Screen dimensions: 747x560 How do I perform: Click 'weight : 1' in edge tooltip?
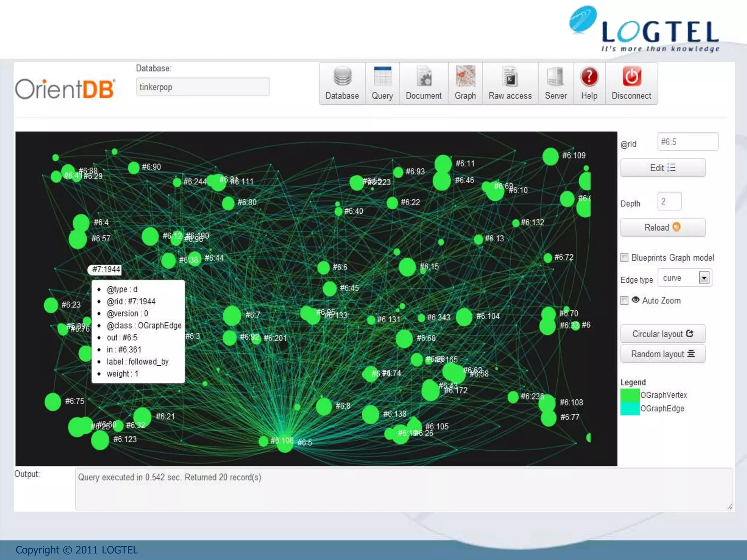pyautogui.click(x=122, y=374)
